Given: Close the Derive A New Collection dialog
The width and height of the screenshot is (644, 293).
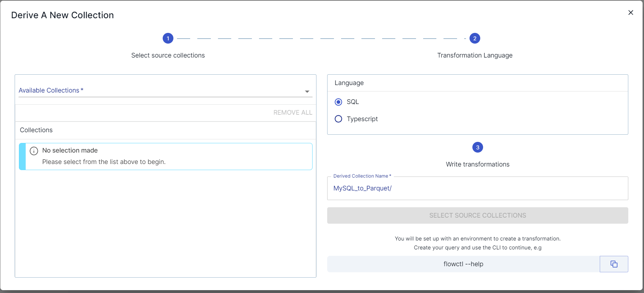Looking at the screenshot, I should point(630,13).
